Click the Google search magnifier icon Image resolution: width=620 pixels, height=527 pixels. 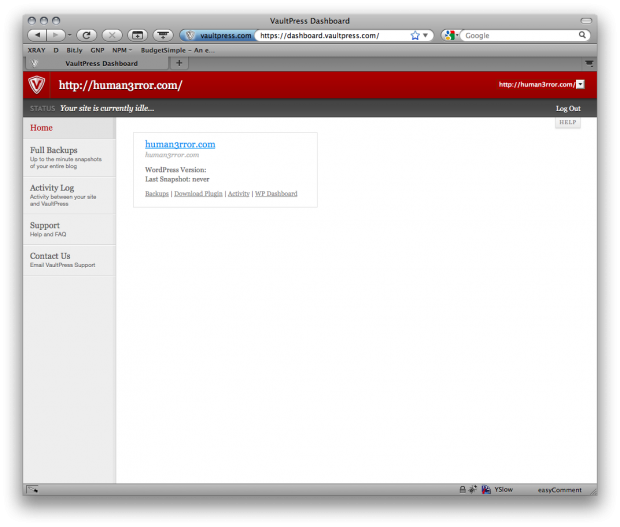[582, 35]
